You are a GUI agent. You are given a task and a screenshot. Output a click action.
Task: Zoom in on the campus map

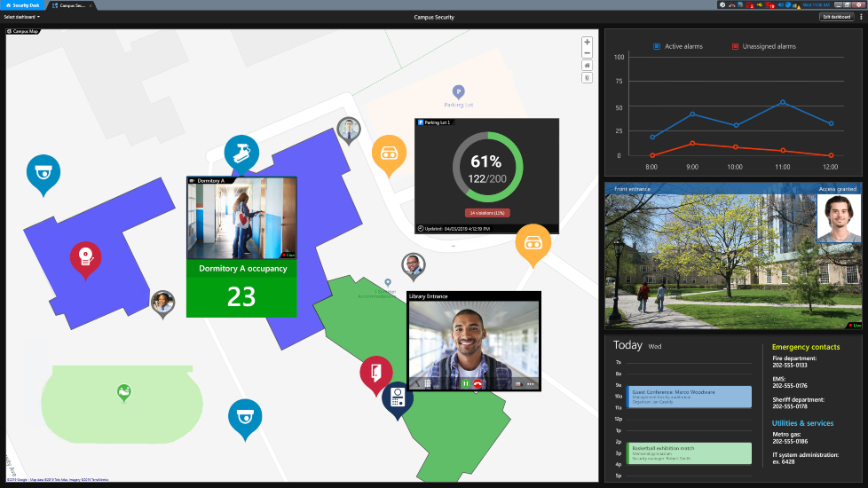click(587, 43)
